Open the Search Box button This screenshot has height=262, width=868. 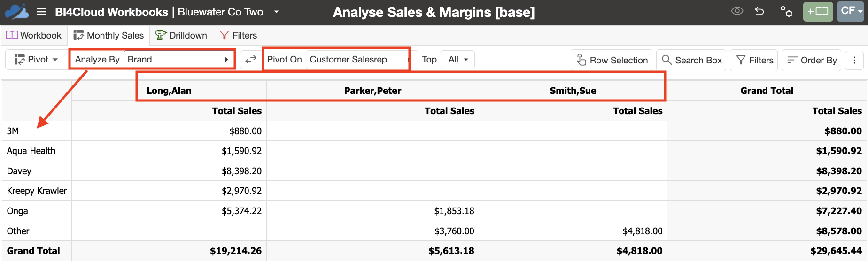[x=691, y=60]
